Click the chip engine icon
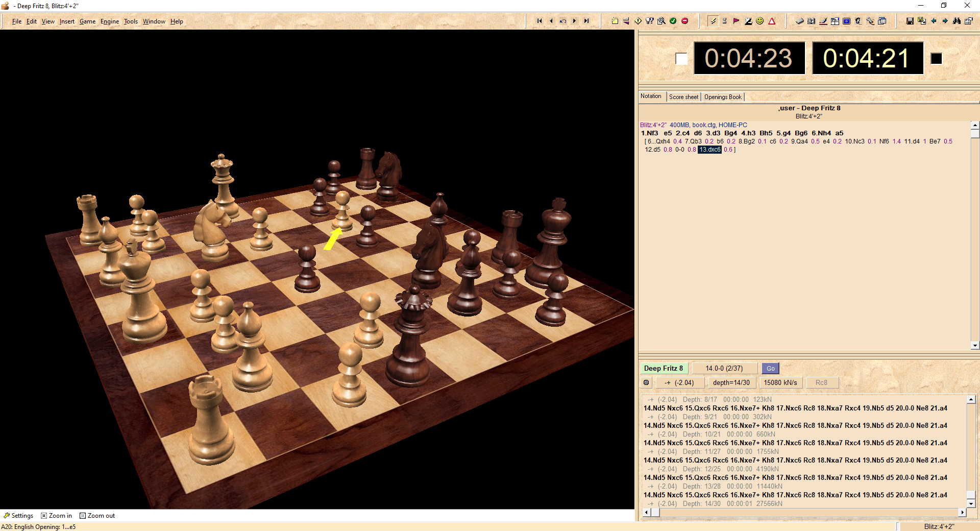 pos(800,21)
